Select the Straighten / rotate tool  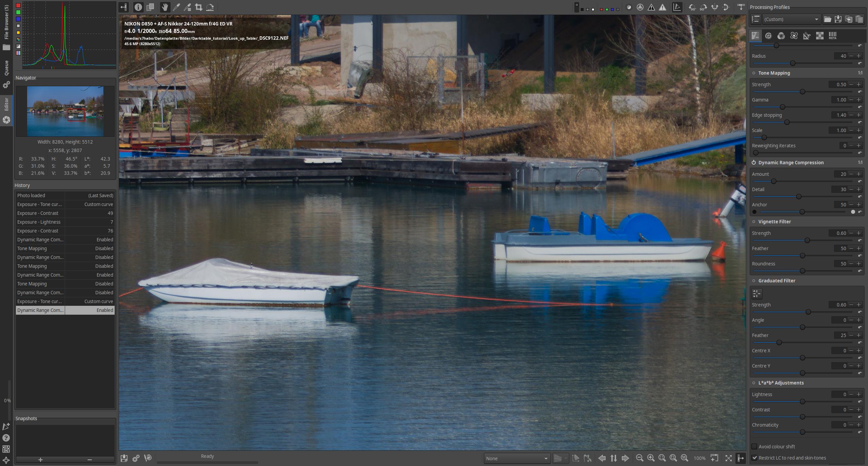point(210,7)
